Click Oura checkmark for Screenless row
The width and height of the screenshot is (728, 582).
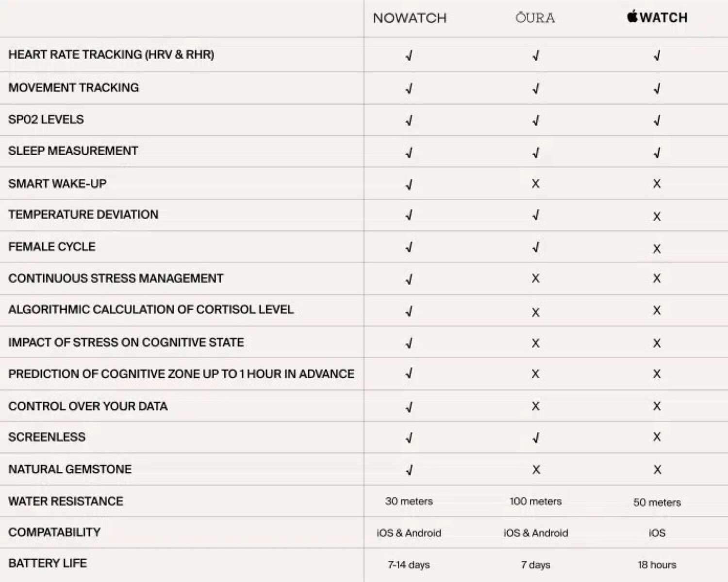(x=535, y=438)
